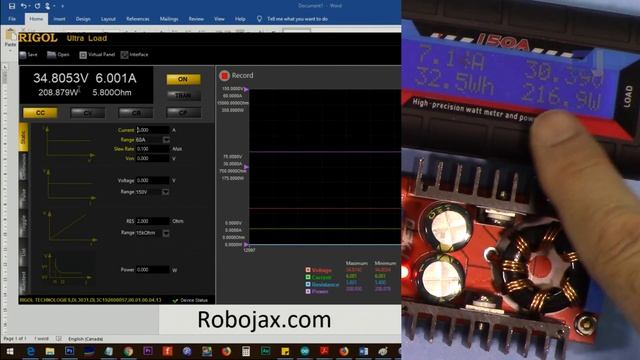Viewport: 640px width, 360px height.
Task: Select CP constant power mode
Action: (x=184, y=113)
